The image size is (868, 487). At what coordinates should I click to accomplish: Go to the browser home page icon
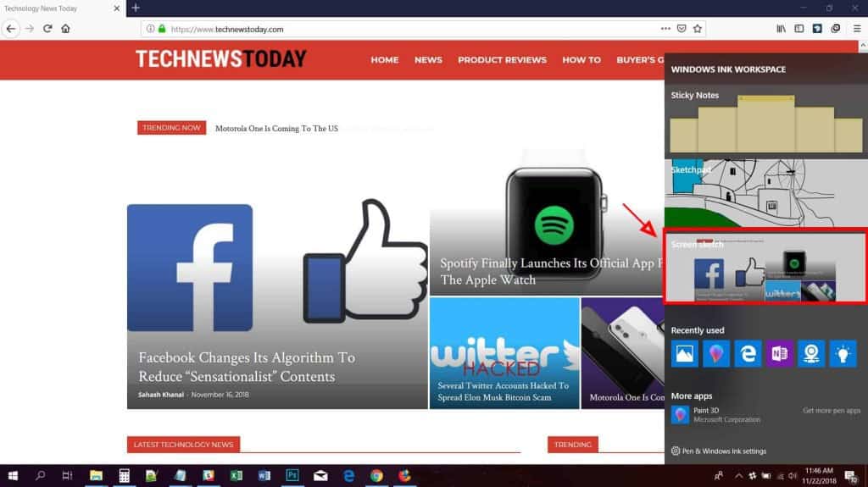[x=65, y=29]
